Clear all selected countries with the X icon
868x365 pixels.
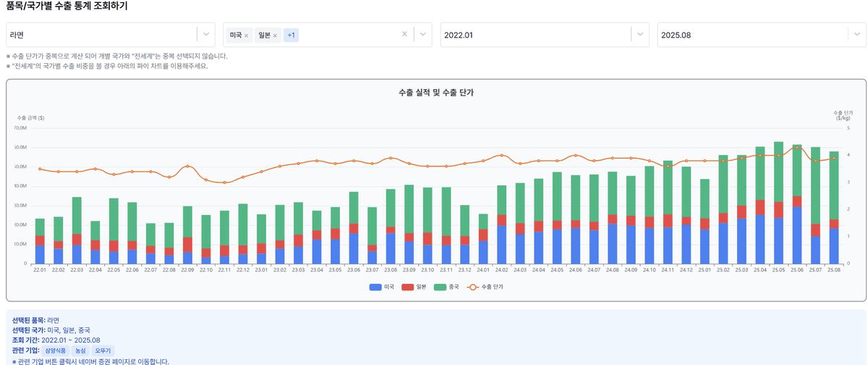pyautogui.click(x=404, y=34)
